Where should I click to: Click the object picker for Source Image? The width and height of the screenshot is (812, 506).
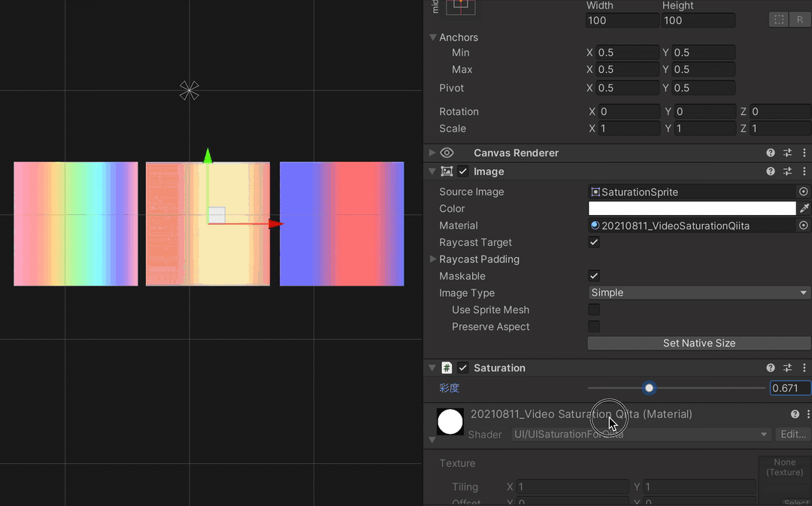(x=803, y=191)
